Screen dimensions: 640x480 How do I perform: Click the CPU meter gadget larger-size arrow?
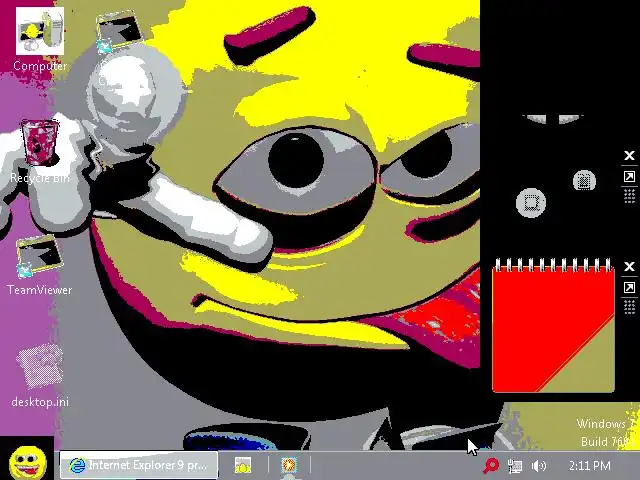pos(629,176)
